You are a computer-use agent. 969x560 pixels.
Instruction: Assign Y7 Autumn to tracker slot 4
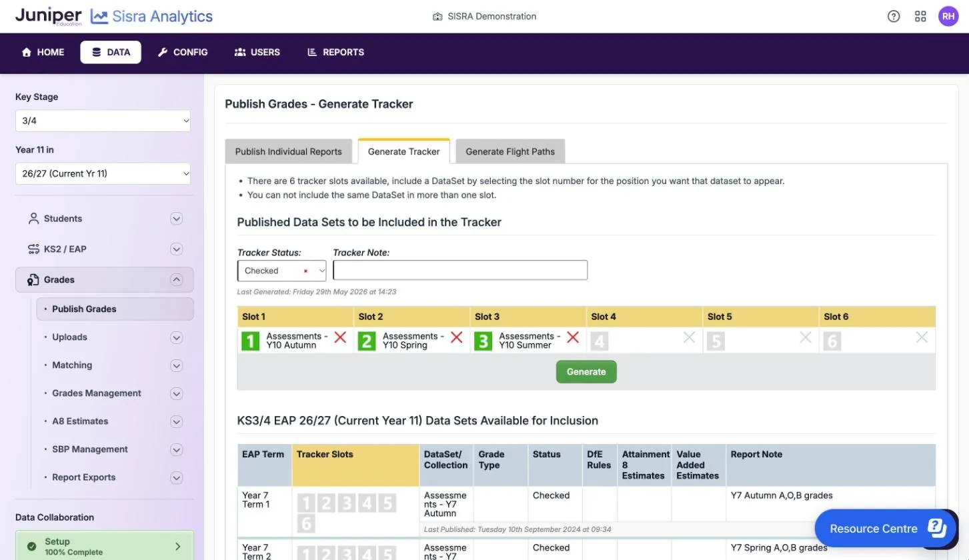click(x=367, y=503)
